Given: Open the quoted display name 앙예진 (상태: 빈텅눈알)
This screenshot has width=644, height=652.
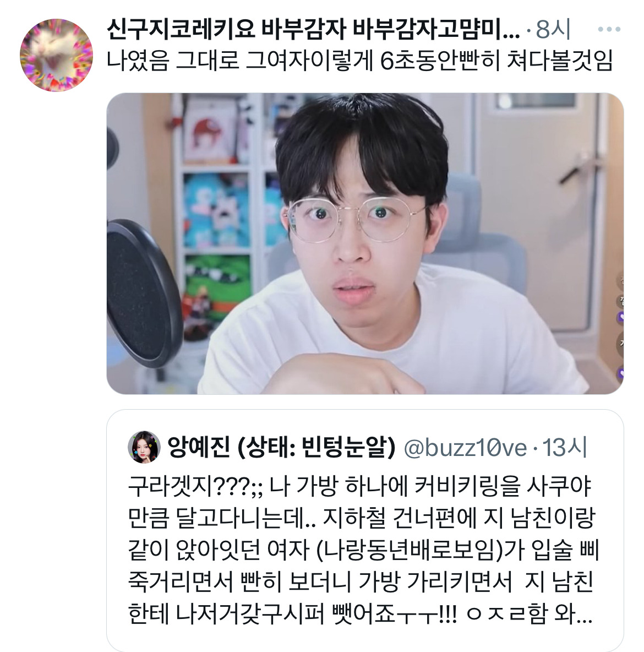Looking at the screenshot, I should tap(281, 447).
